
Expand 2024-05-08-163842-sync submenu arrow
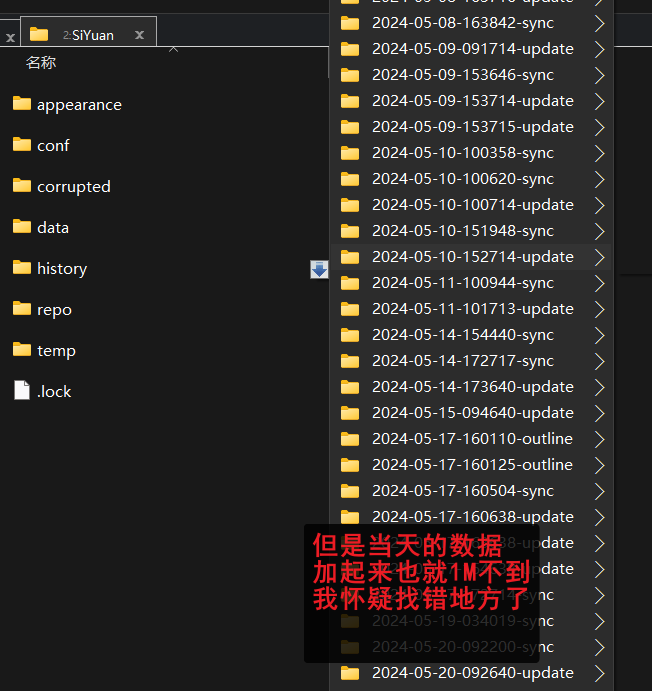[x=599, y=23]
